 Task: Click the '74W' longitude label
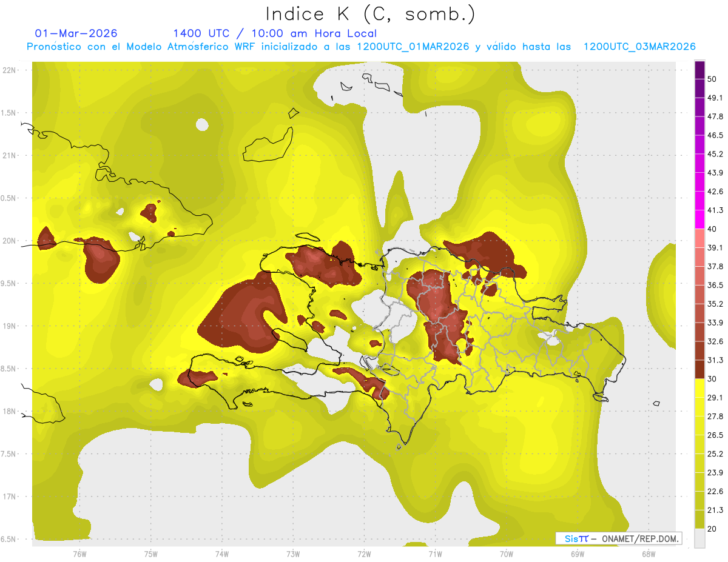point(222,554)
